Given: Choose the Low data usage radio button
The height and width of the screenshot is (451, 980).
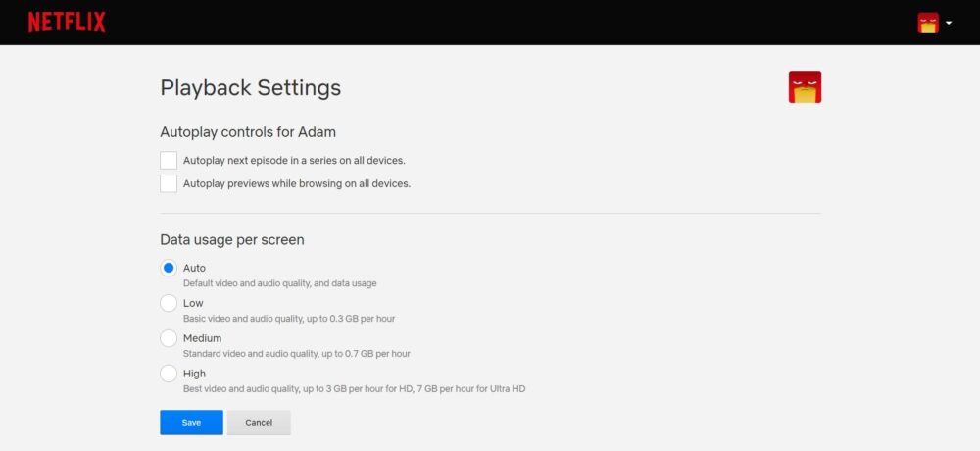Looking at the screenshot, I should click(169, 303).
